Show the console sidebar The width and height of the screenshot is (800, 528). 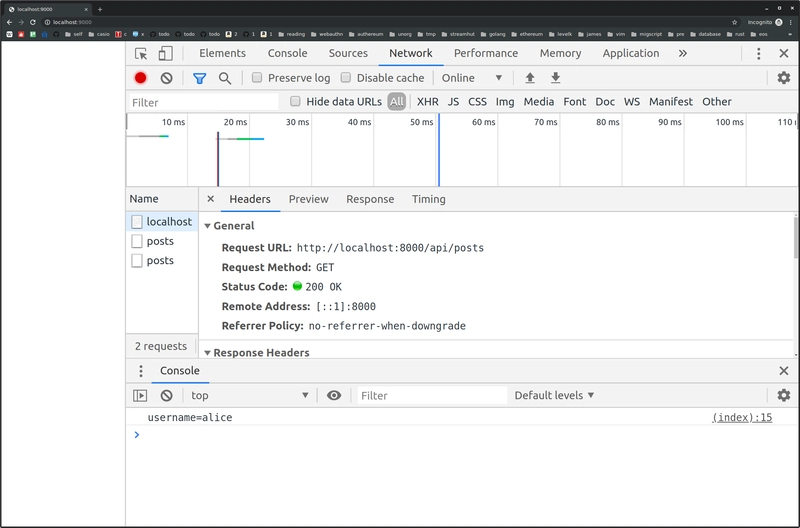[x=140, y=395]
